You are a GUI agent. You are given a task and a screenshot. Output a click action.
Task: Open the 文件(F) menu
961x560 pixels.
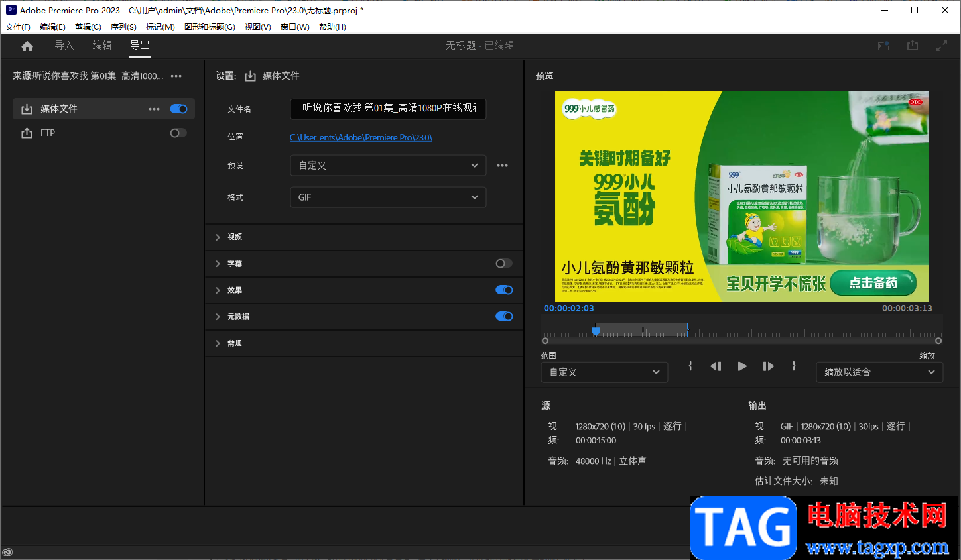(18, 27)
